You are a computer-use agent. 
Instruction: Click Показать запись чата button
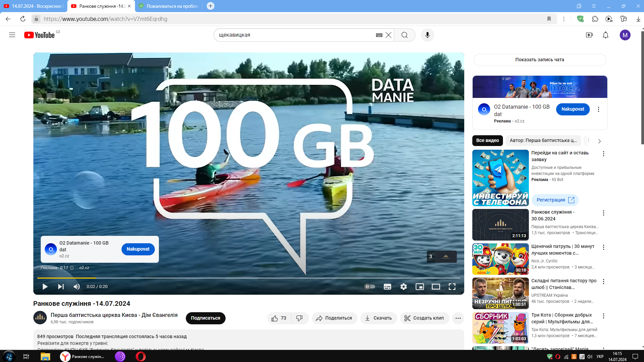pyautogui.click(x=540, y=60)
